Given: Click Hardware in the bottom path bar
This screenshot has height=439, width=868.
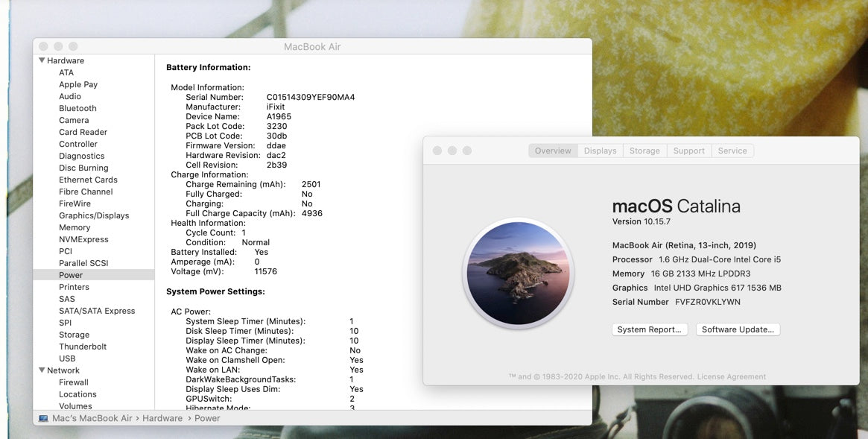Looking at the screenshot, I should [162, 419].
